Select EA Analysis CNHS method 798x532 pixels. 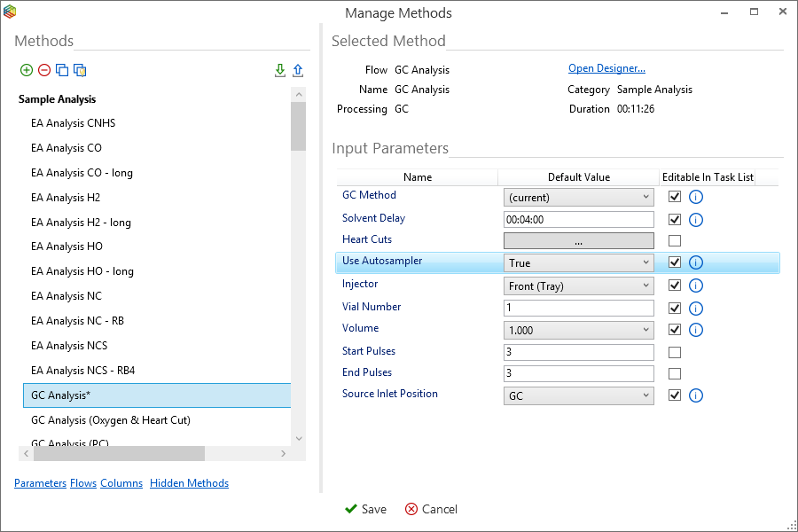tap(73, 123)
